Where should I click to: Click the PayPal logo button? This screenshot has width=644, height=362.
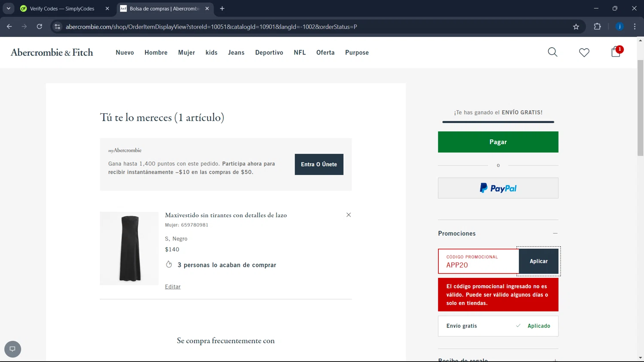498,188
